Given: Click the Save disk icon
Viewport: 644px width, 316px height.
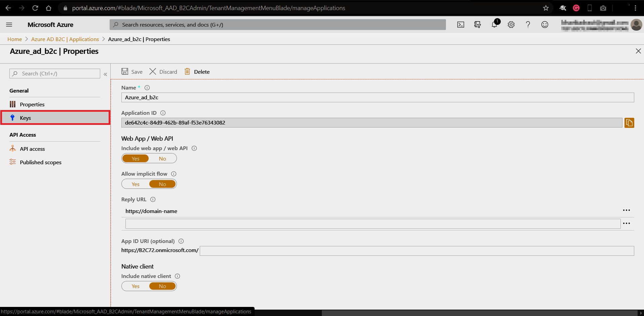Looking at the screenshot, I should point(125,71).
